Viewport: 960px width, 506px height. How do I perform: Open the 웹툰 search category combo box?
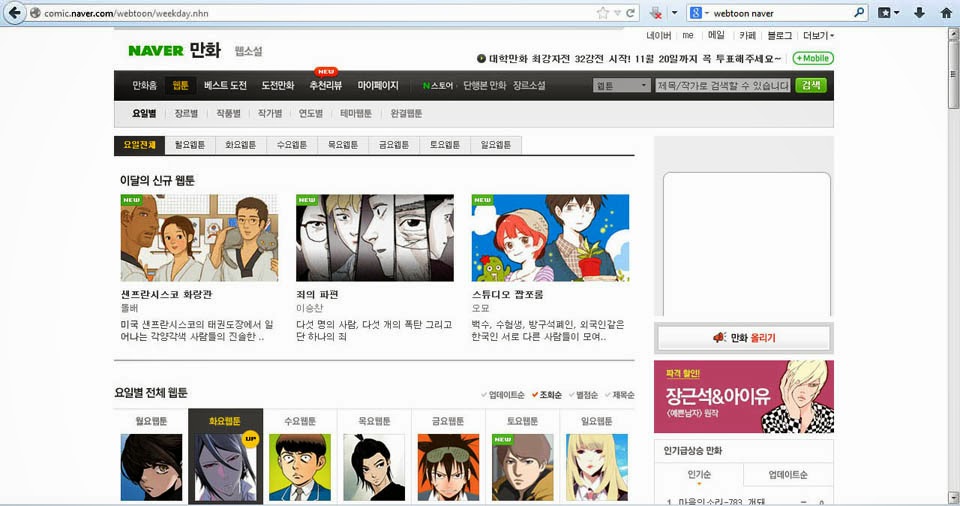point(621,86)
